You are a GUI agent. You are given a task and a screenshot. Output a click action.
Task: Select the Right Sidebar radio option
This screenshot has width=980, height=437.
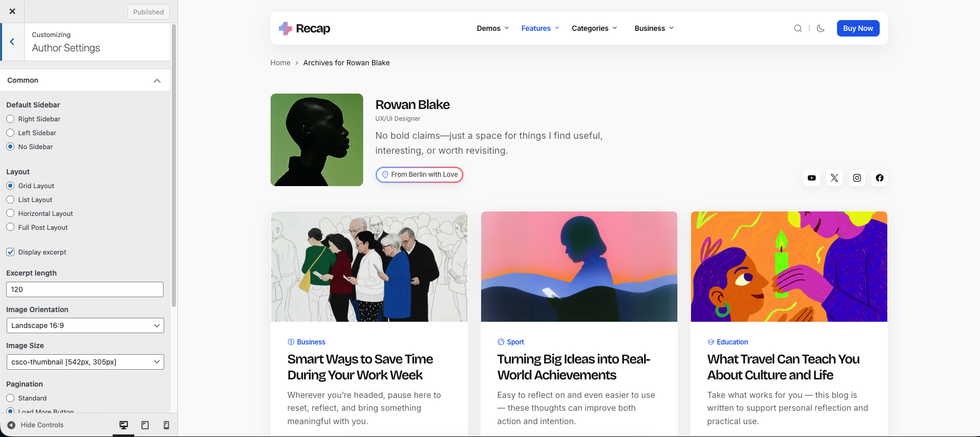10,119
